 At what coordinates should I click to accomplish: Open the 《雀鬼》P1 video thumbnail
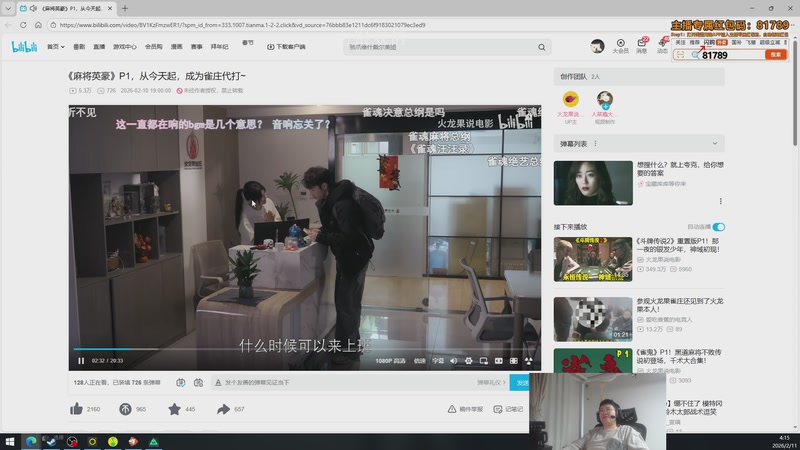593,360
